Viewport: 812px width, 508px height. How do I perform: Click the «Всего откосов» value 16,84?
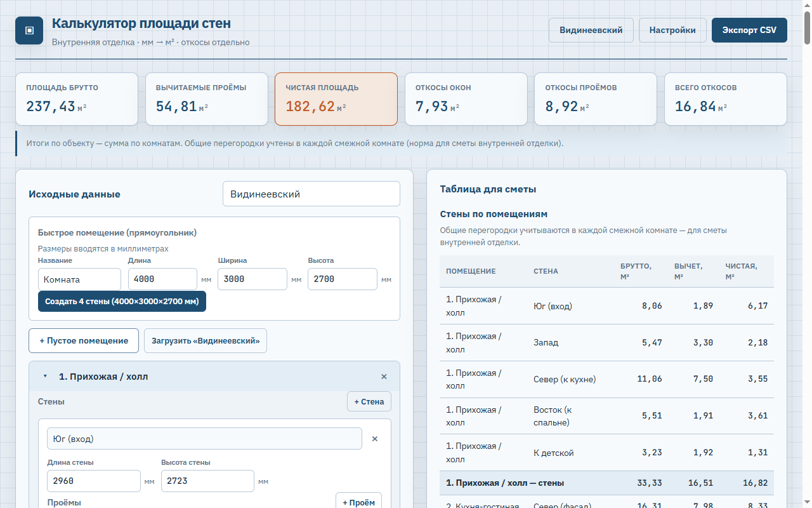tap(695, 106)
